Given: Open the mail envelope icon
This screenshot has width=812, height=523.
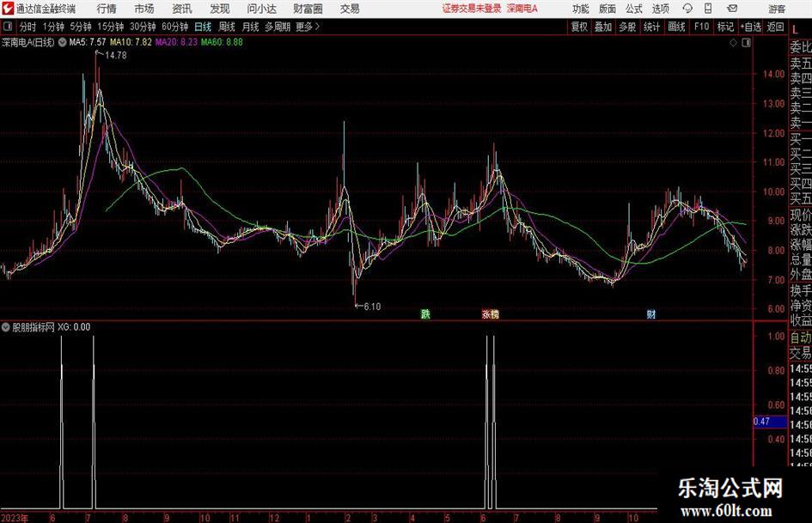Looking at the screenshot, I should (732, 9).
